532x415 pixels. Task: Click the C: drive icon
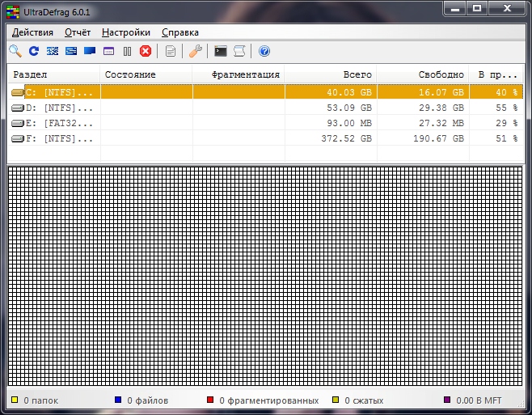click(17, 92)
